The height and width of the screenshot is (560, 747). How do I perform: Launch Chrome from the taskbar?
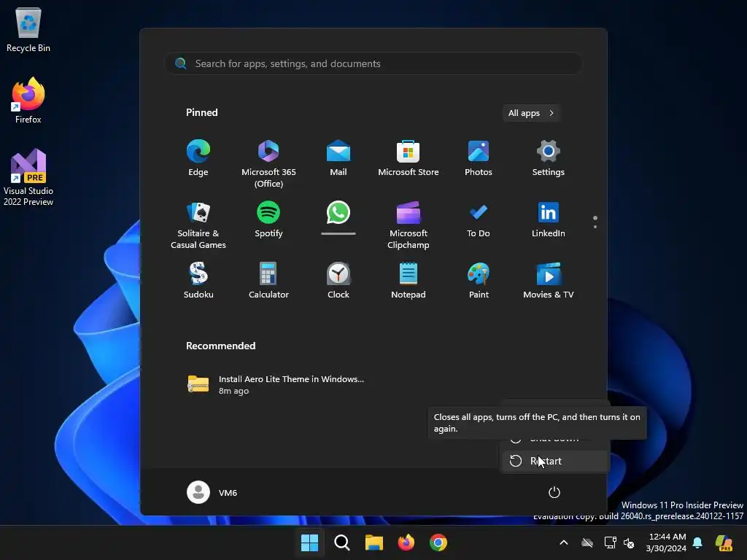pos(438,542)
